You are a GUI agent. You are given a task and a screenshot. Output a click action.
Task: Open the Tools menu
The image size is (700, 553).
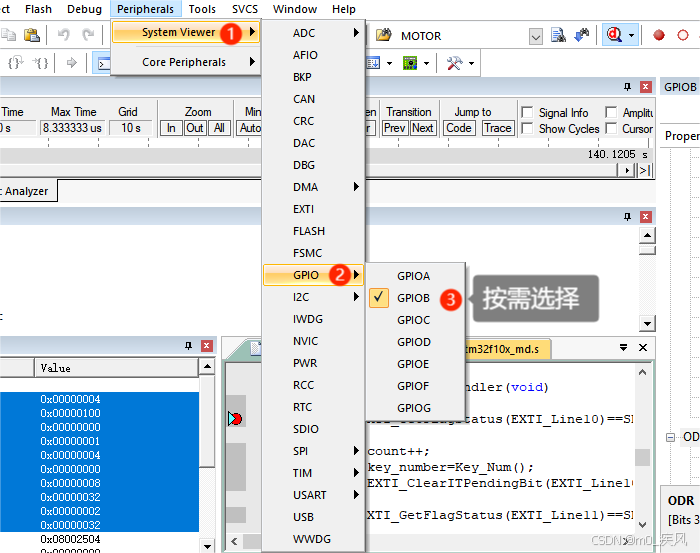point(202,9)
